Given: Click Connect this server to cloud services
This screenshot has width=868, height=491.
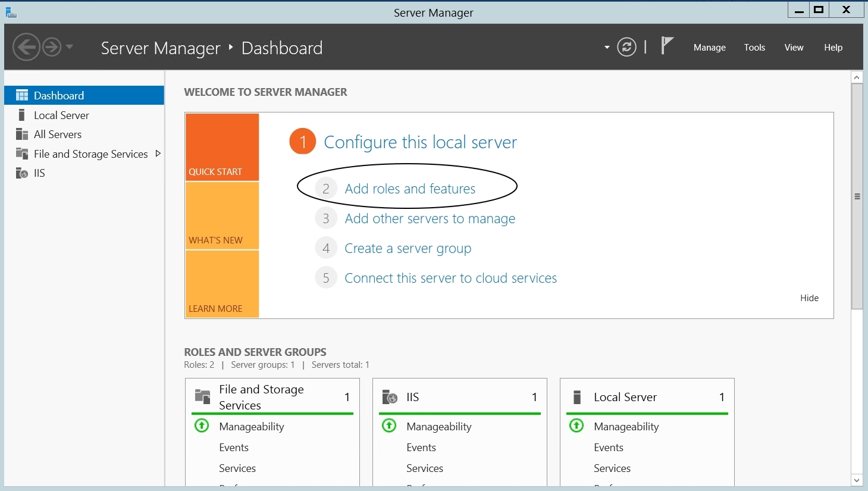Looking at the screenshot, I should click(450, 278).
